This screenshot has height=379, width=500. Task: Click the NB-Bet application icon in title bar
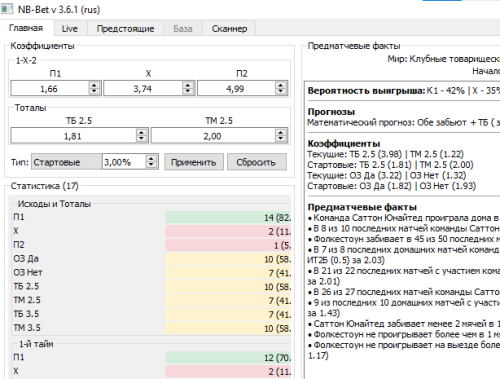(7, 9)
